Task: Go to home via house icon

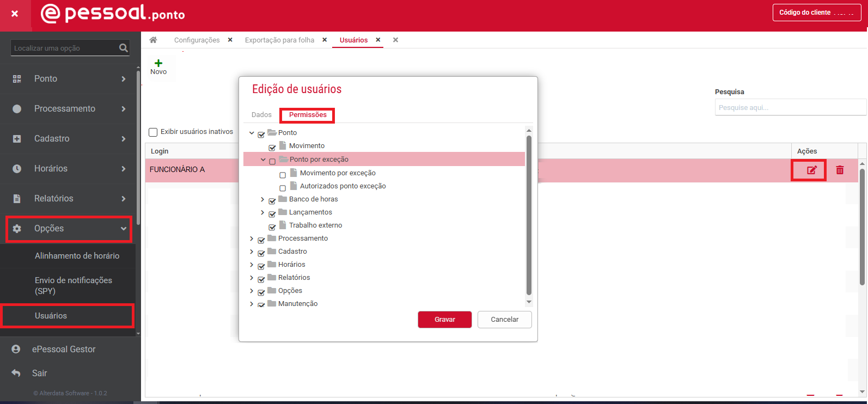Action: point(154,40)
